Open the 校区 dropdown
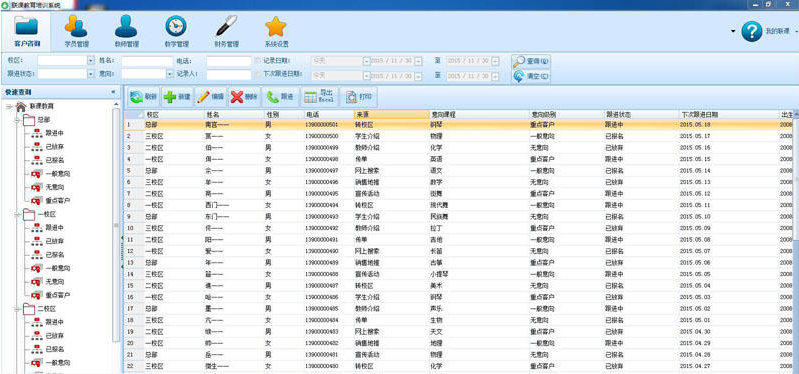This screenshot has width=799, height=374. (91, 61)
